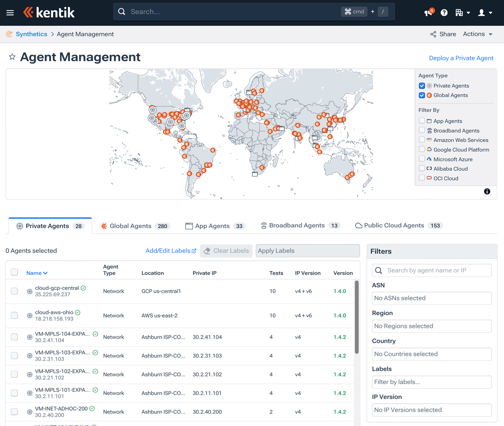Star the Agent Management page

(12, 57)
